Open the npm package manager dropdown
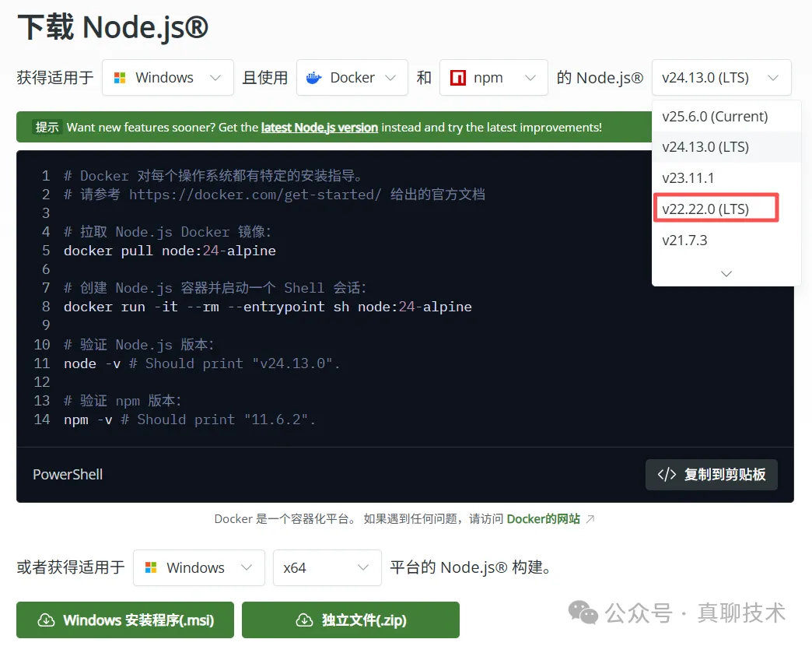 tap(493, 78)
